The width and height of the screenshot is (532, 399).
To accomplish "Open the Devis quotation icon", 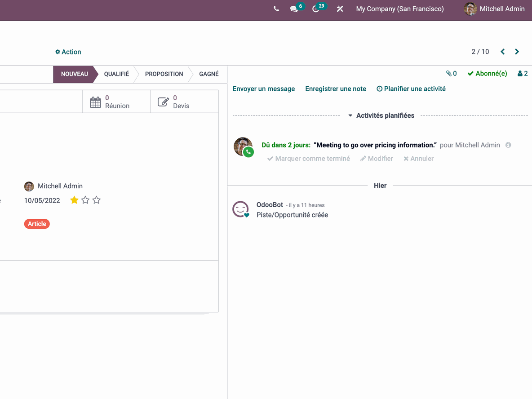I will click(x=163, y=102).
